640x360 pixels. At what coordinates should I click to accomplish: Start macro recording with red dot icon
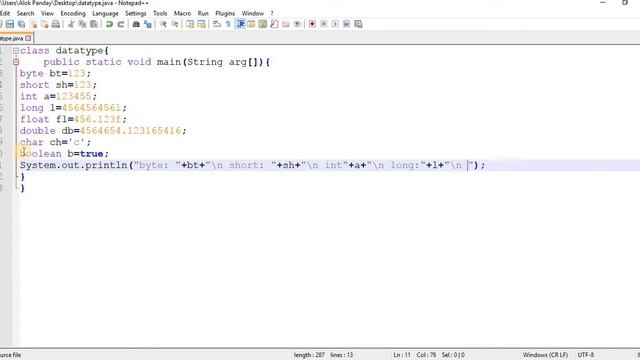pyautogui.click(x=312, y=24)
